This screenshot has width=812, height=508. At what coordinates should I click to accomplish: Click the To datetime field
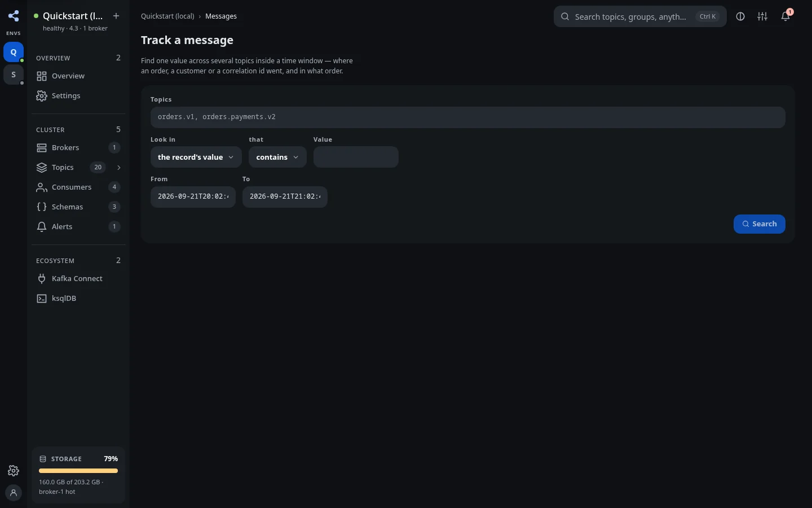pos(285,197)
